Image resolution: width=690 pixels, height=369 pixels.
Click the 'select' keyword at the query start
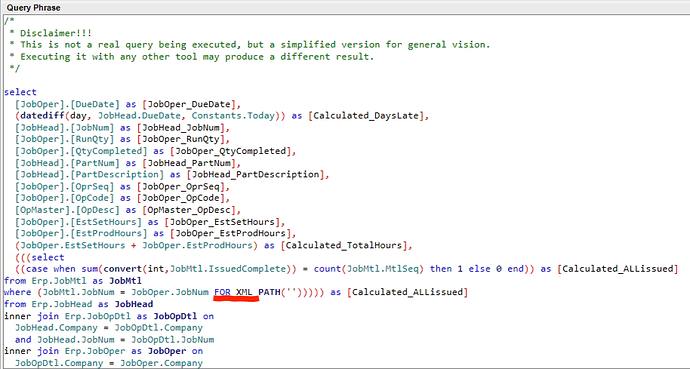(20, 92)
